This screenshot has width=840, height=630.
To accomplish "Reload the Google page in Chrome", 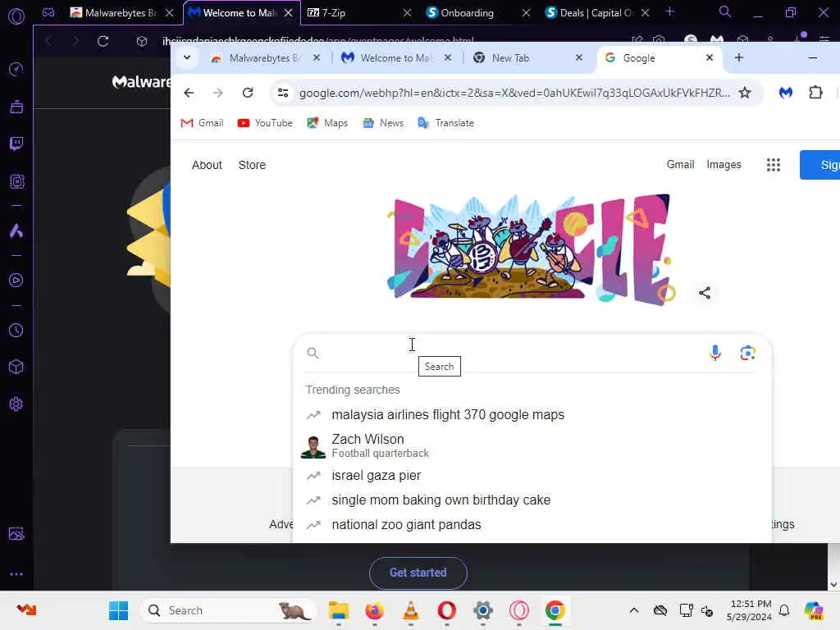I will (248, 93).
